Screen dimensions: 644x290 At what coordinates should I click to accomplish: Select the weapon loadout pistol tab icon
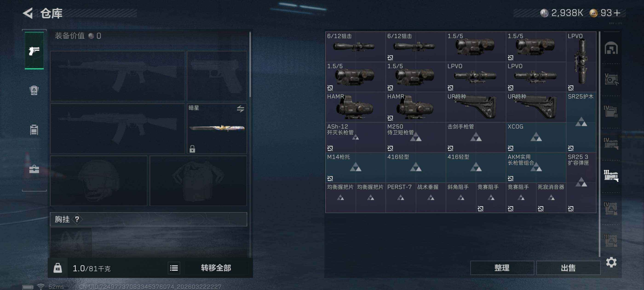(34, 51)
